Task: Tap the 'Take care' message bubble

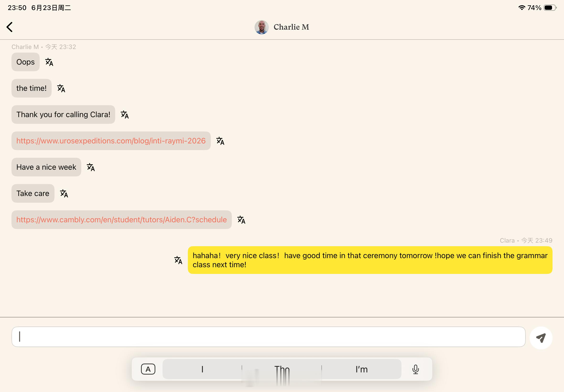Action: [x=33, y=193]
